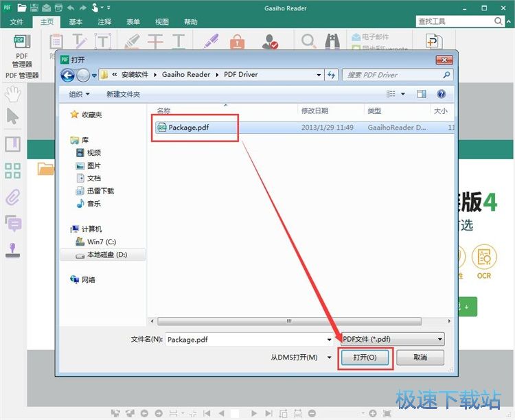This screenshot has height=420, width=515.
Task: Open the PDF文件 (*.pdf) file type dropdown
Action: [x=393, y=339]
